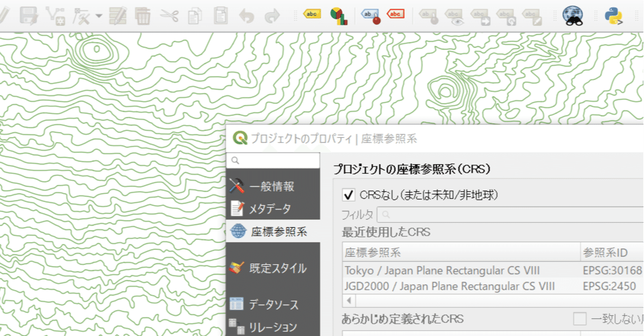
Task: Open the Layer Diagram Options pie chart icon
Action: (339, 16)
